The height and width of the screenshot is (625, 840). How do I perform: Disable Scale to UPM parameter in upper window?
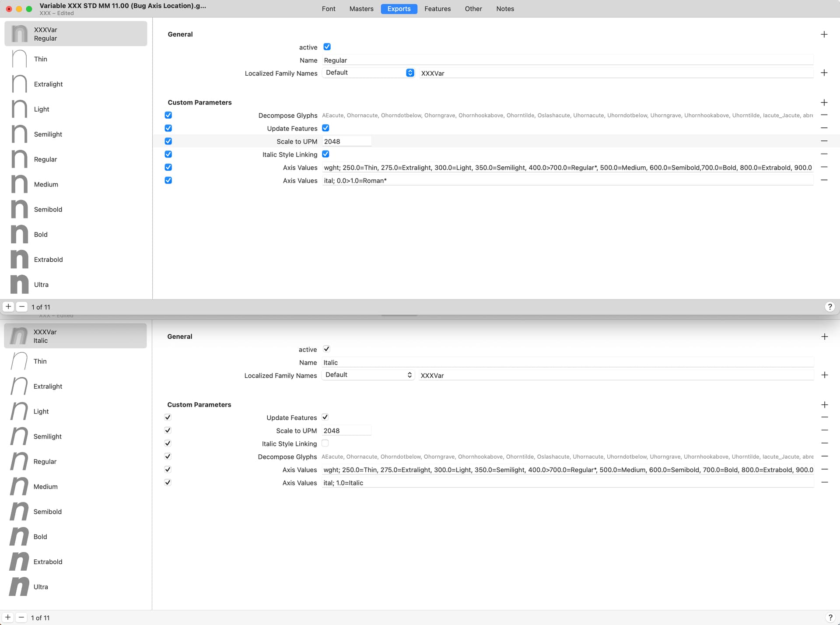coord(168,141)
